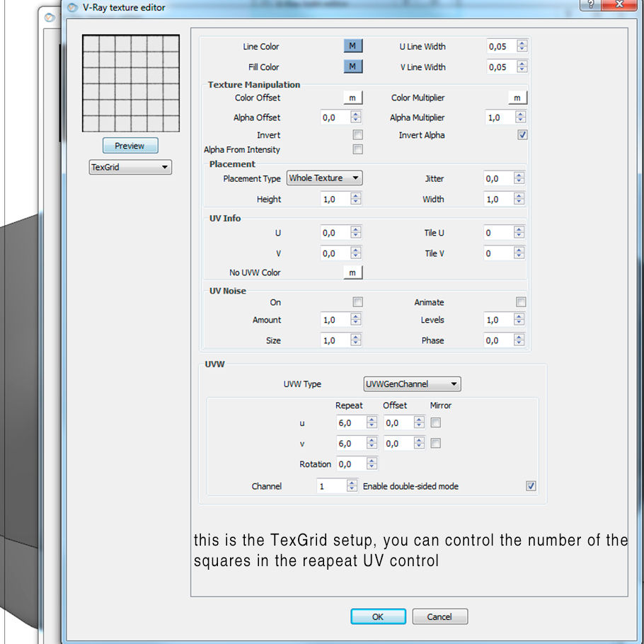
Task: Click the u Repeat value field
Action: pos(352,422)
